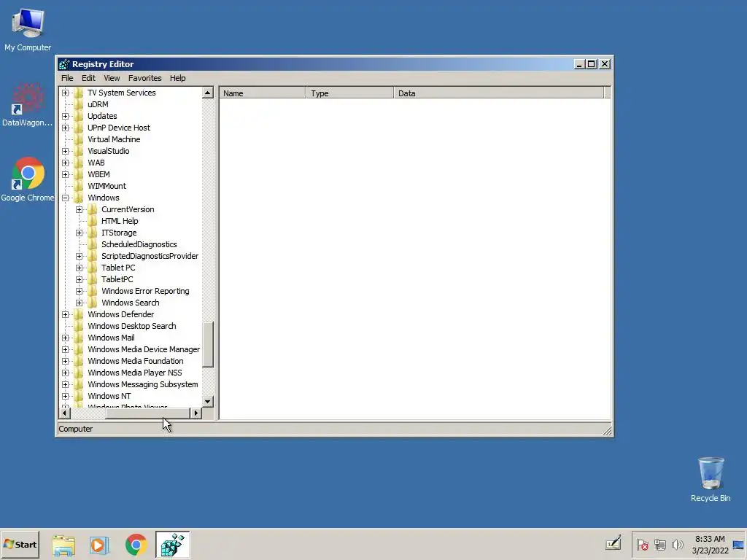Select the Windows Messaging Subsystem key
Viewport: 747px width, 560px height.
pos(142,384)
